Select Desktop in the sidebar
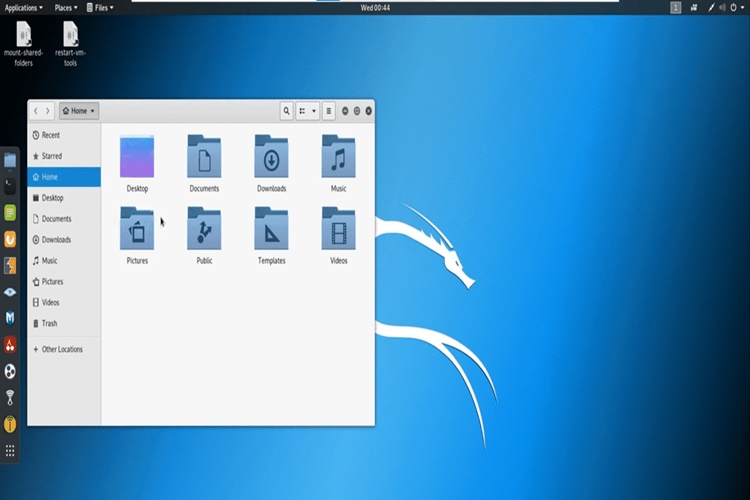750x500 pixels. pyautogui.click(x=64, y=198)
